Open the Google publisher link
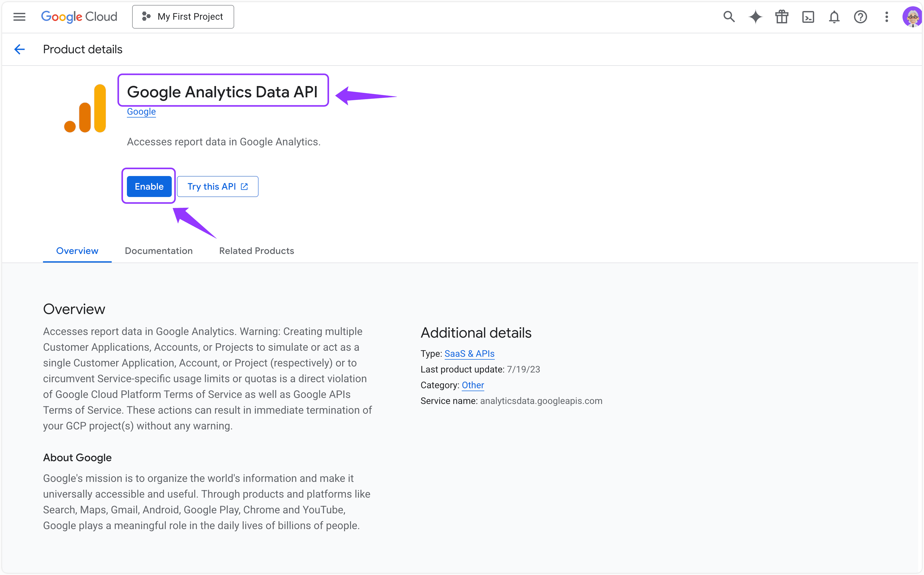 click(141, 111)
